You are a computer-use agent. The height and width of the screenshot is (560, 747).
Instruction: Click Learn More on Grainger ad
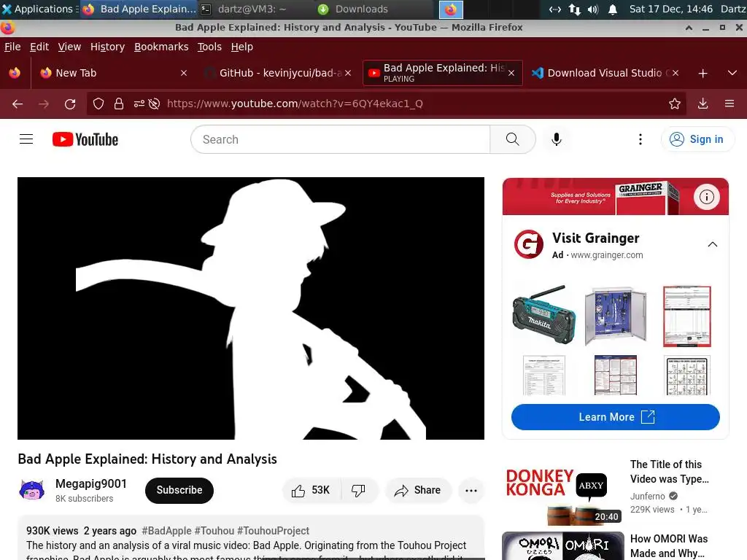pos(616,417)
